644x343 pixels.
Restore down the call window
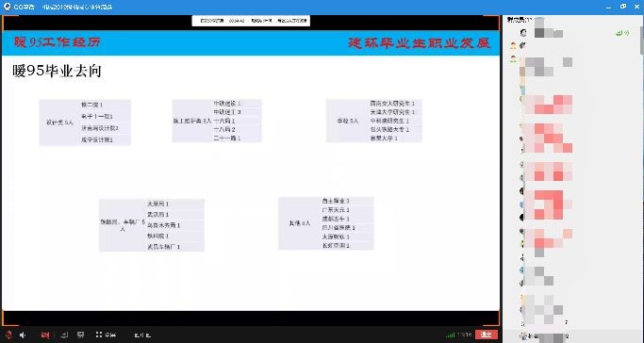[623, 7]
